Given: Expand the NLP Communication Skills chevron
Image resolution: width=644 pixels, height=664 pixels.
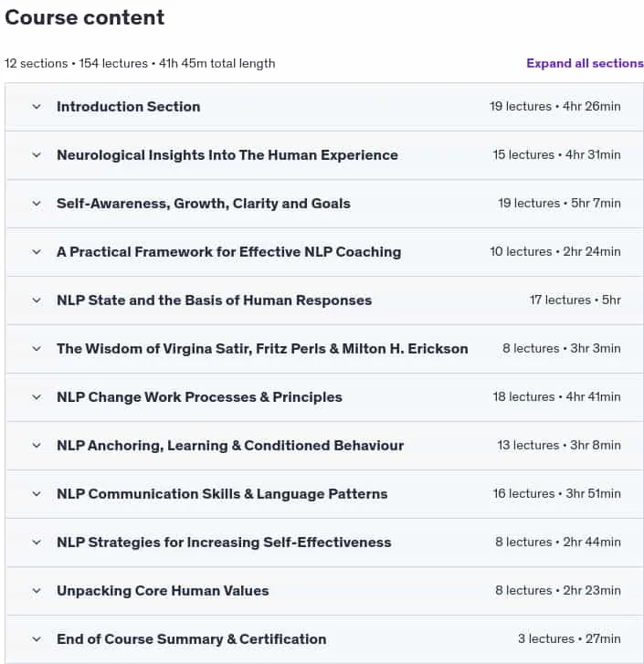Looking at the screenshot, I should pyautogui.click(x=37, y=494).
